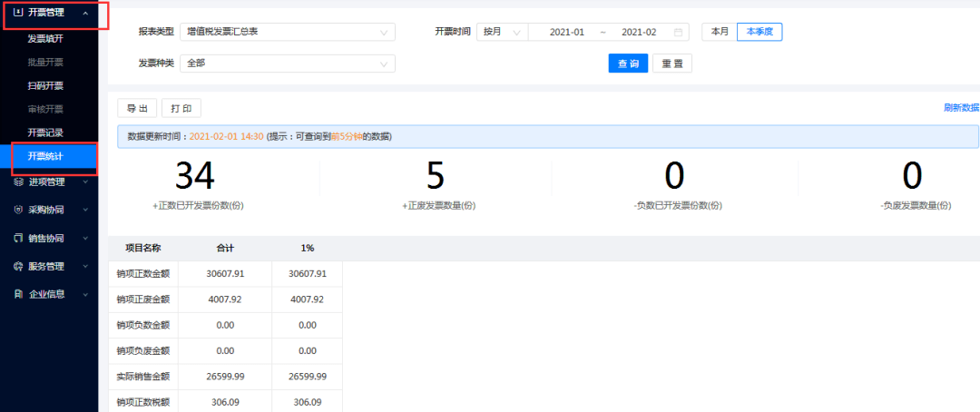Click the 数据更新时间 2021-02-01 14:30 text
The height and width of the screenshot is (412, 980).
(196, 136)
